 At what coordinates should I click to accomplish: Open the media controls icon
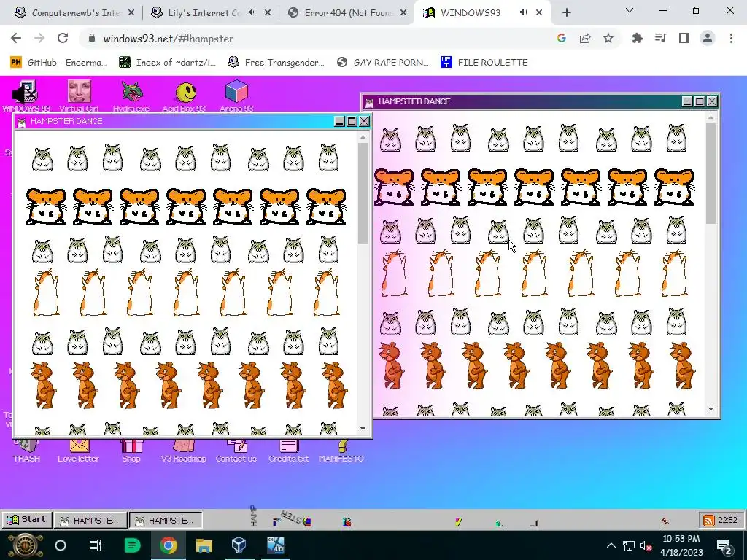pyautogui.click(x=661, y=38)
